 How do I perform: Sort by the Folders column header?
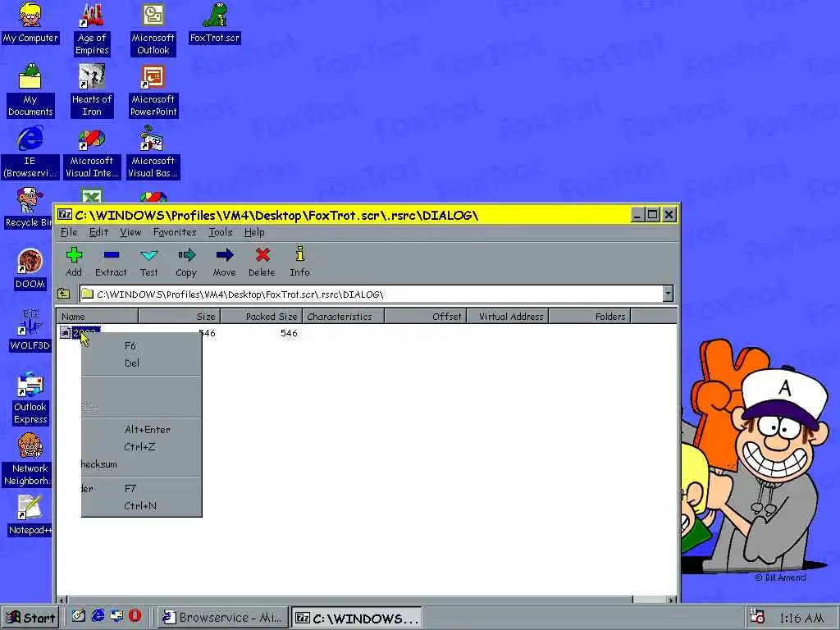[x=589, y=316]
